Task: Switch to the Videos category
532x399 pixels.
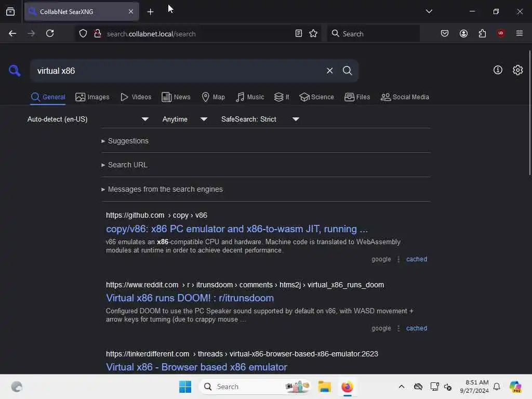Action: [x=136, y=97]
